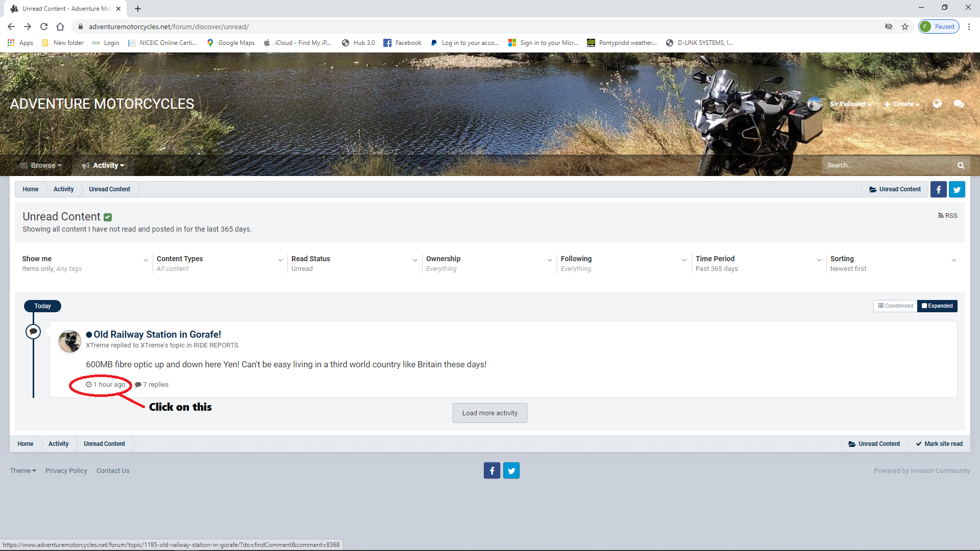Open the Privacy Policy link
980x551 pixels.
click(x=66, y=470)
